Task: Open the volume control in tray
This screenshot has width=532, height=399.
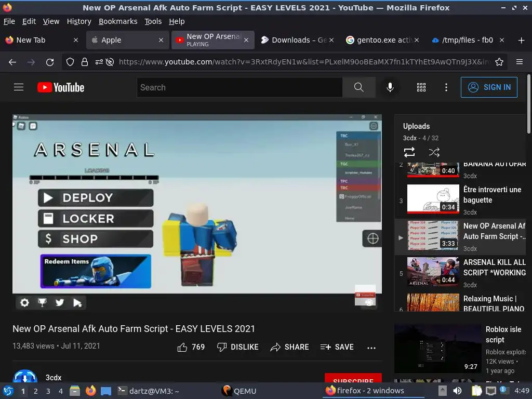Action: point(457,391)
